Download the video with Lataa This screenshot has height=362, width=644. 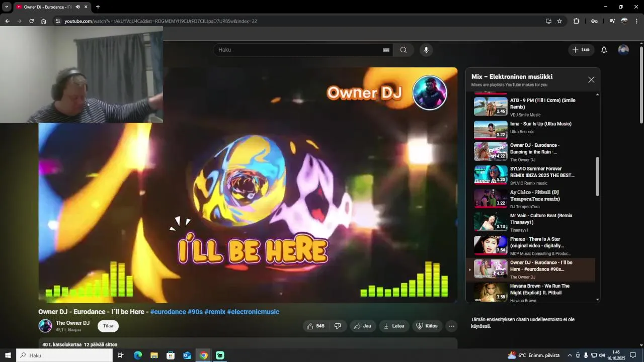(x=394, y=326)
